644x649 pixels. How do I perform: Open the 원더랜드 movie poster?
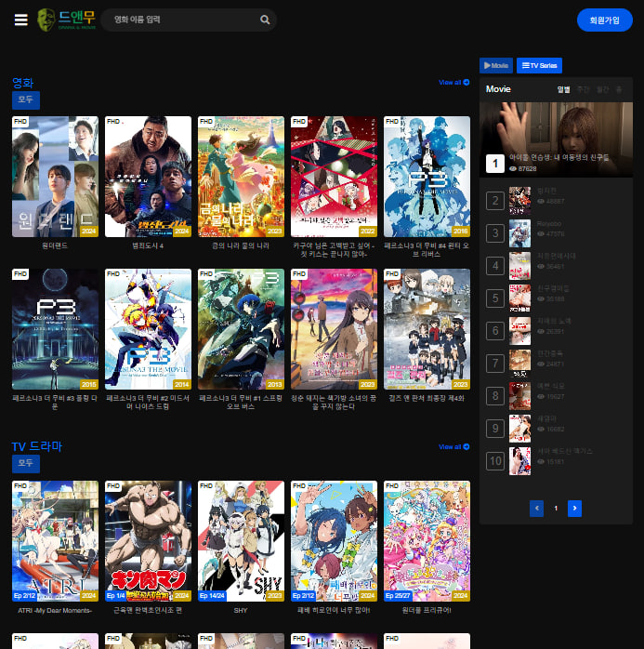coord(55,177)
